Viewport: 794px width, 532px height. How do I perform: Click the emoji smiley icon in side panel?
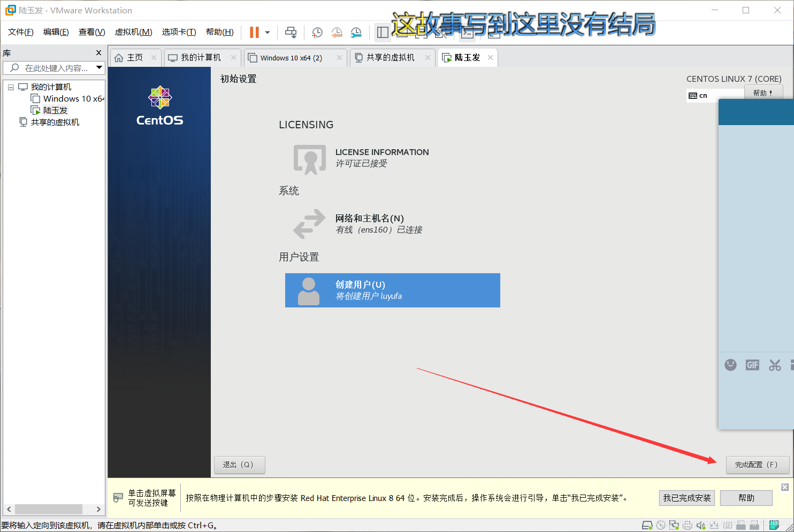pos(730,365)
